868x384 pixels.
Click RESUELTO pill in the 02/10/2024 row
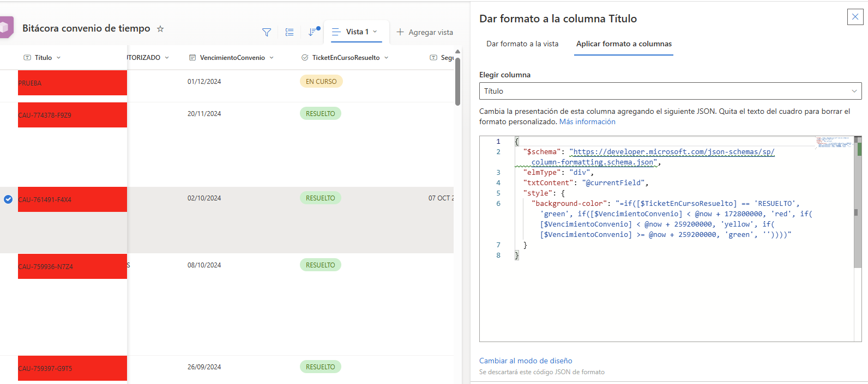(x=321, y=198)
